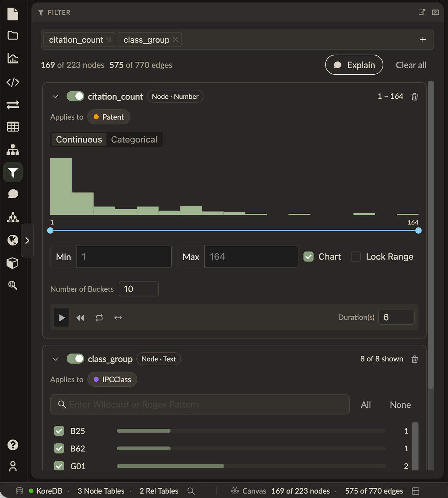This screenshot has width=448, height=498.
Task: Open the help question mark icon
Action: tap(13, 445)
